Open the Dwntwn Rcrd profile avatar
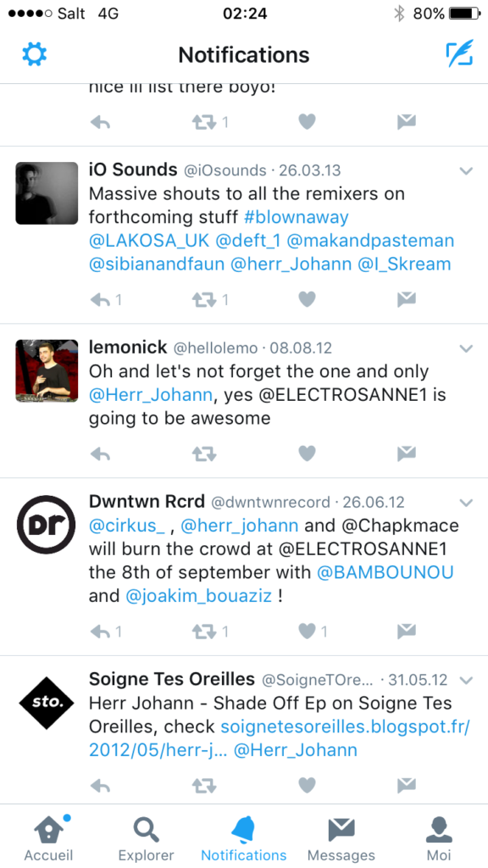The width and height of the screenshot is (488, 868). tap(46, 524)
